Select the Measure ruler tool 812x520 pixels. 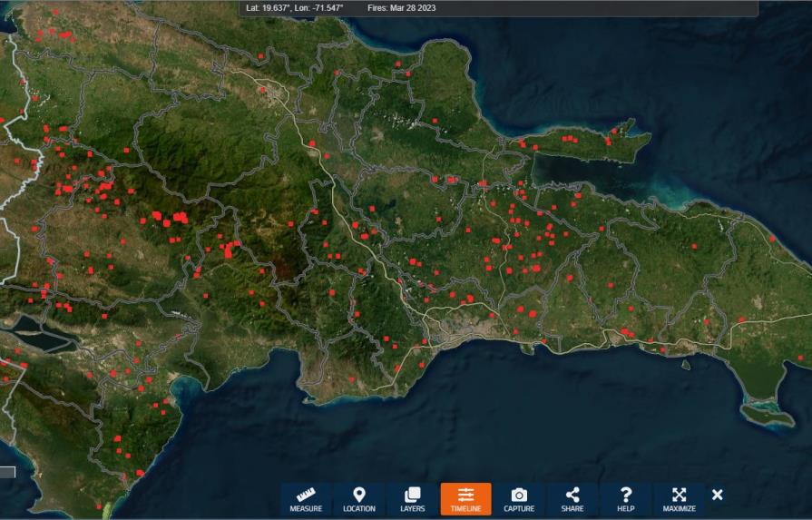(x=306, y=499)
